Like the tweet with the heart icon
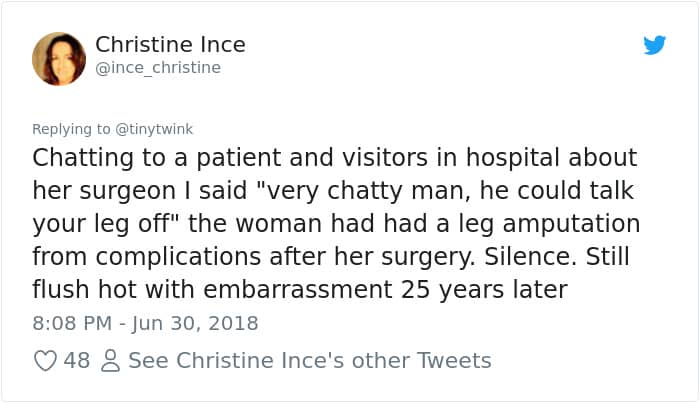 click(x=45, y=360)
